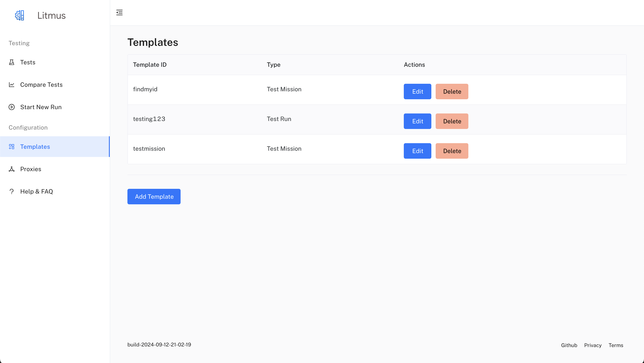644x363 pixels.
Task: Delete the findmyid template
Action: (x=452, y=92)
